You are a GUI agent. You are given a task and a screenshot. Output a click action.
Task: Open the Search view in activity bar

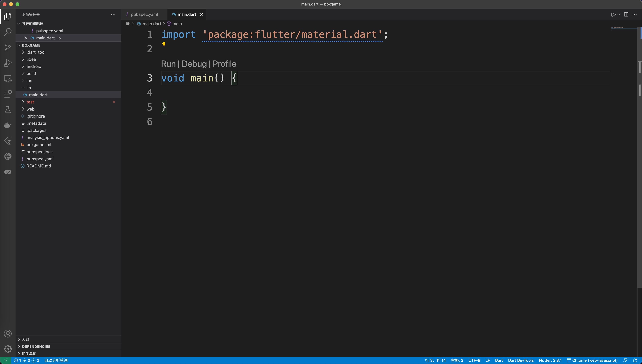(8, 32)
